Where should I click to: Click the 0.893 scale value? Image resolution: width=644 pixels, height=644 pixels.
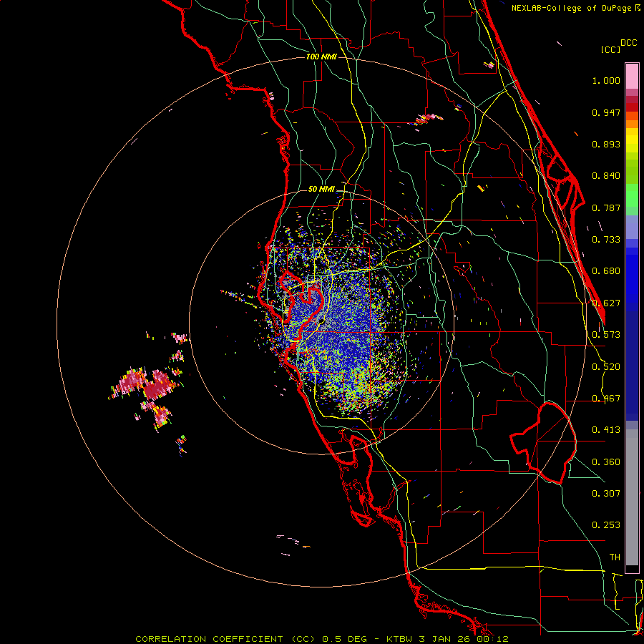pos(606,144)
